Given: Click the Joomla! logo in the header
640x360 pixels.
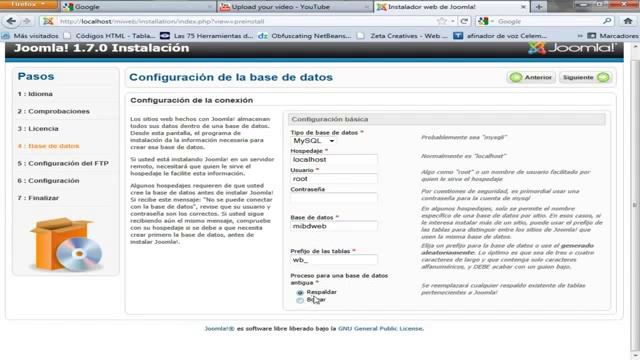Looking at the screenshot, I should (x=572, y=48).
